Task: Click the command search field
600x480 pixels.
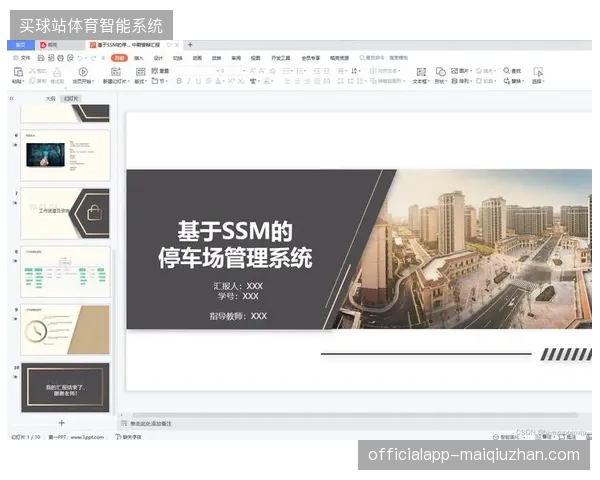Action: tap(384, 58)
